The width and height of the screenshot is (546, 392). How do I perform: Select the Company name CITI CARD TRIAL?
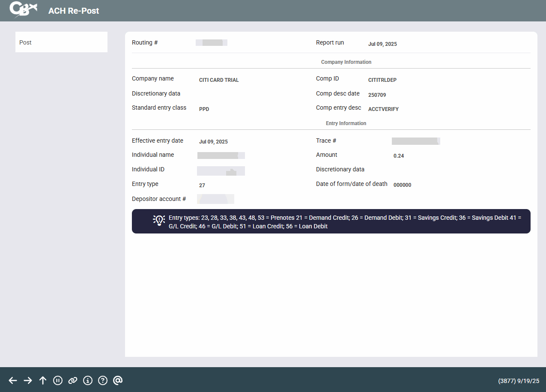point(219,80)
